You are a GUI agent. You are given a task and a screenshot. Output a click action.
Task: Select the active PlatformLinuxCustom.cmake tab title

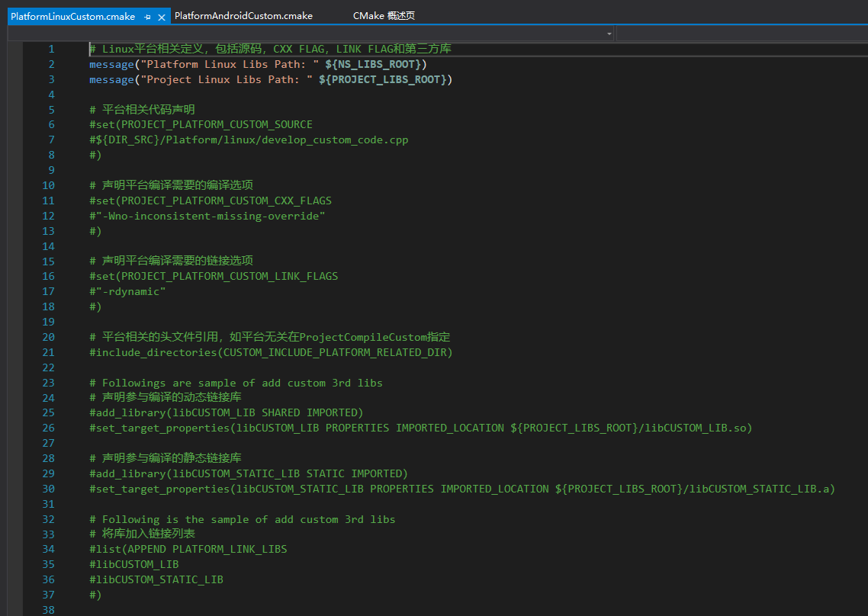(72, 17)
